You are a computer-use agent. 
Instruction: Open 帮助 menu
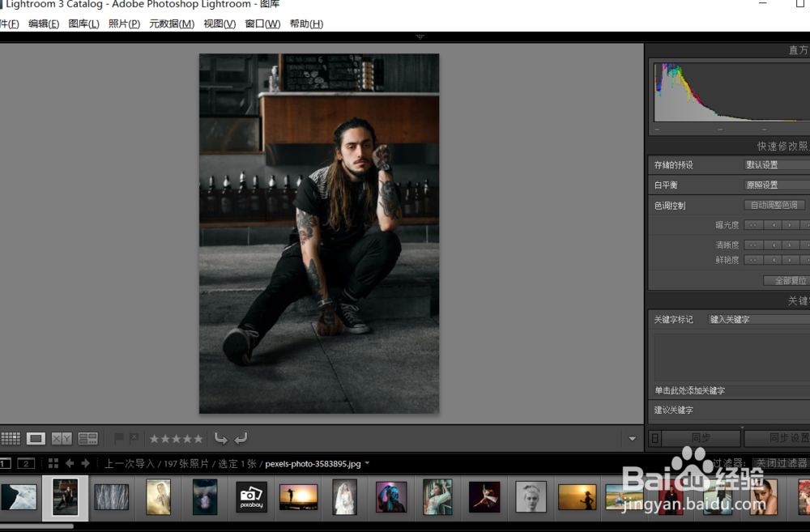(x=306, y=23)
